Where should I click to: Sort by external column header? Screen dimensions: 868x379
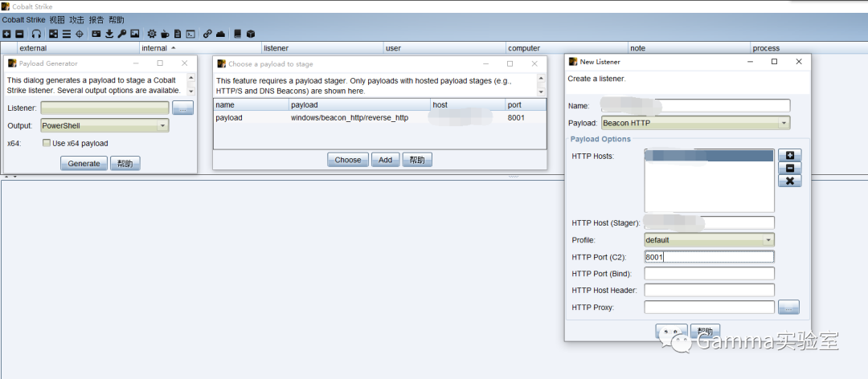click(x=79, y=48)
